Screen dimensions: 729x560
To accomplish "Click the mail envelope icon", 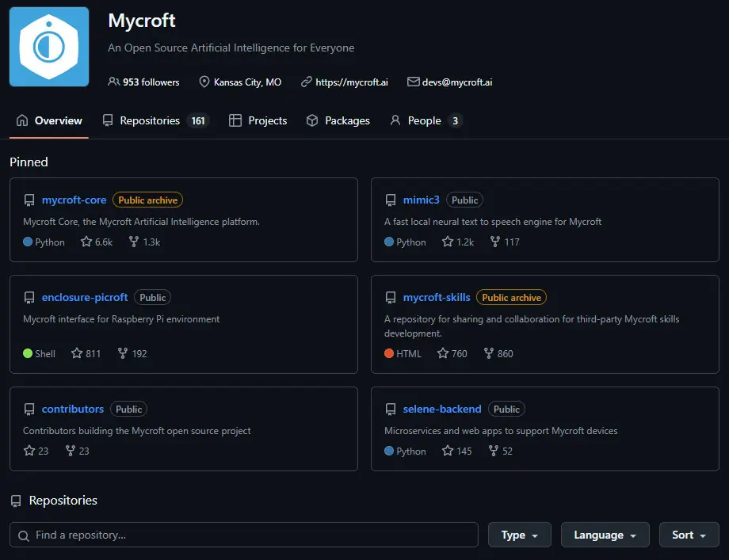I will (413, 82).
